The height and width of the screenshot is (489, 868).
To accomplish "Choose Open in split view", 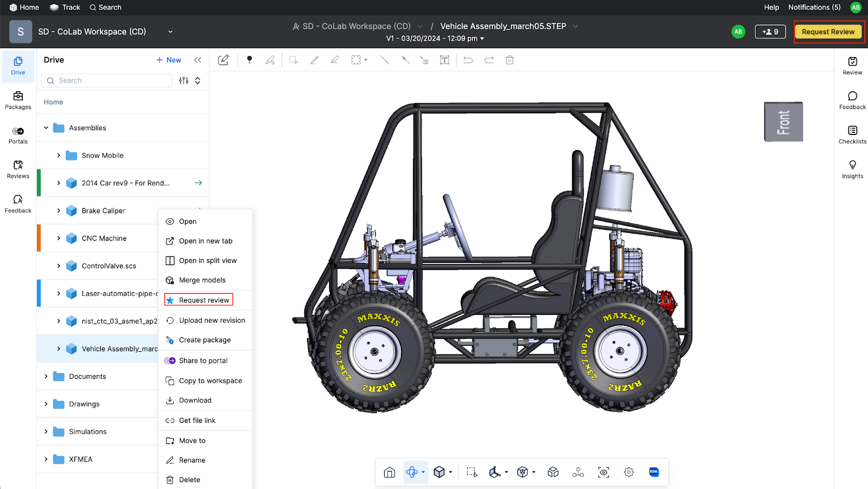I will click(205, 260).
